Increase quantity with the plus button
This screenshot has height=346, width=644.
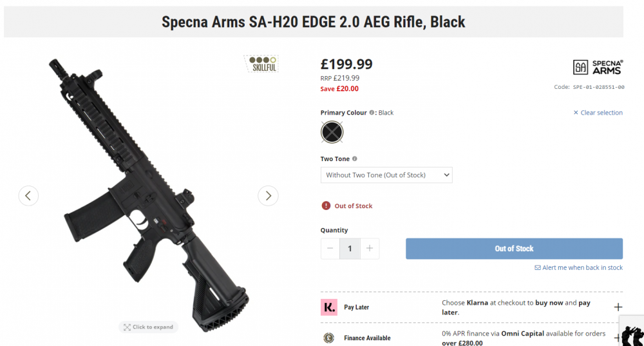[369, 248]
